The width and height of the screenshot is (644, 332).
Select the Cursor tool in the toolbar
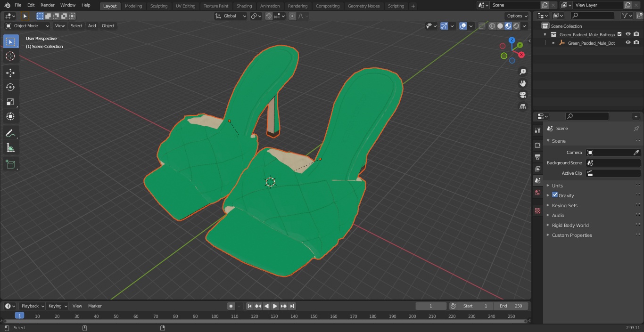(10, 56)
